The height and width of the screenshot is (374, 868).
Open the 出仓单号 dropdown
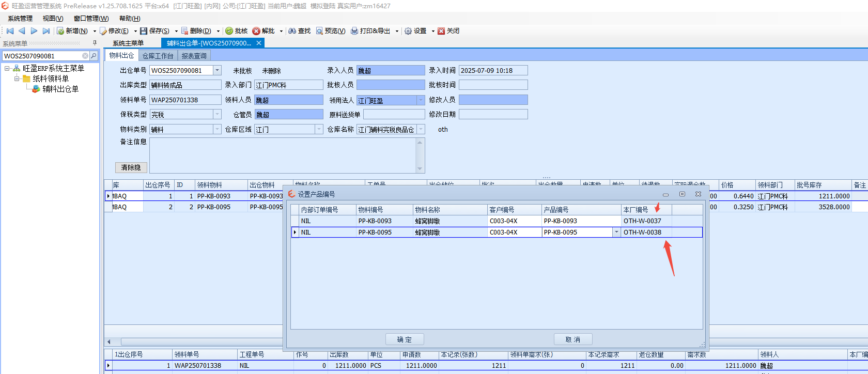coord(218,70)
